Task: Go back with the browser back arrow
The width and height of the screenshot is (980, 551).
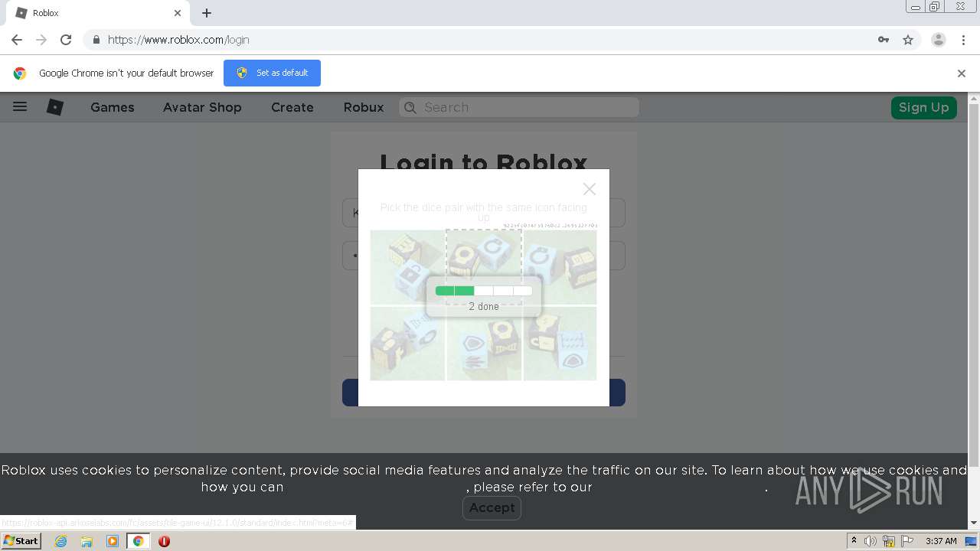Action: tap(17, 40)
